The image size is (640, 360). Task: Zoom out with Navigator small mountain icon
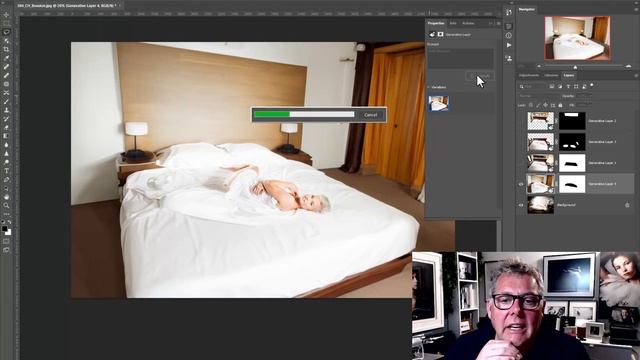tap(539, 66)
